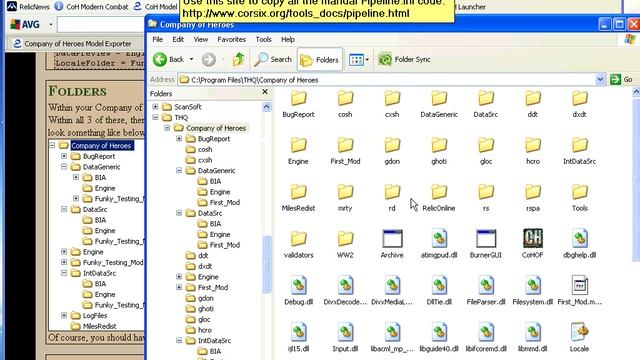Open the Back button history dropdown arrow
This screenshot has width=640, height=360.
[x=191, y=60]
